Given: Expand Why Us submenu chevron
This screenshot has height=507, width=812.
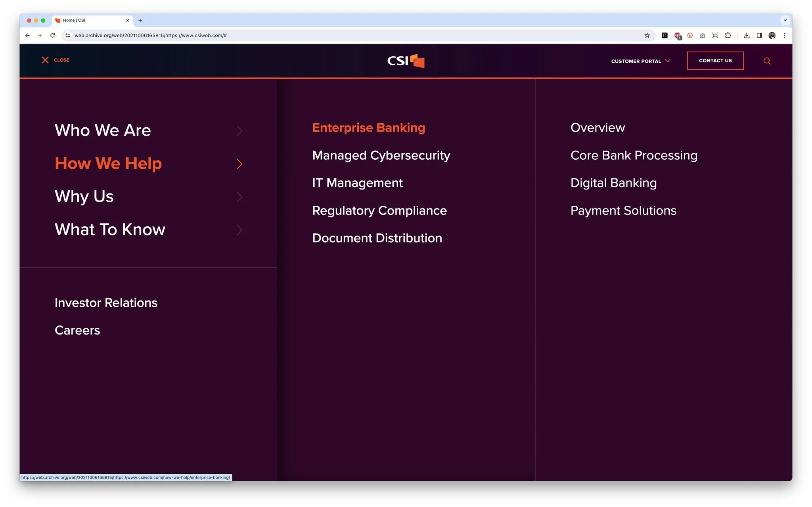Looking at the screenshot, I should [239, 197].
